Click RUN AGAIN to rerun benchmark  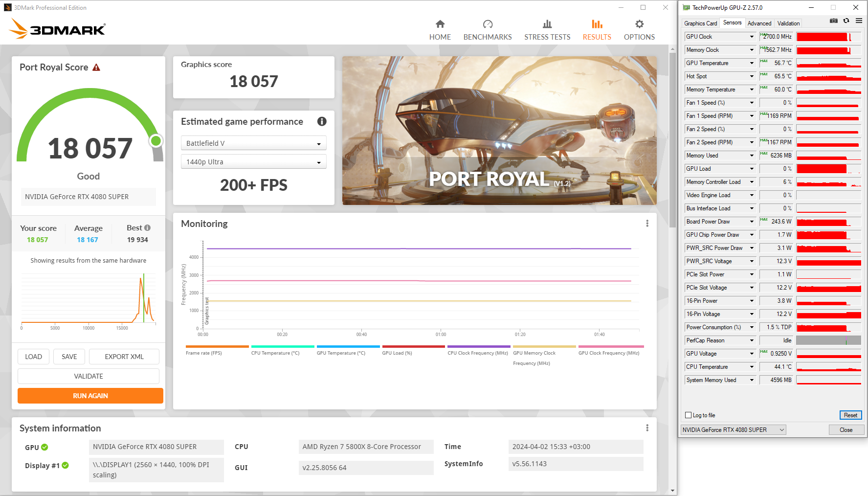[90, 396]
